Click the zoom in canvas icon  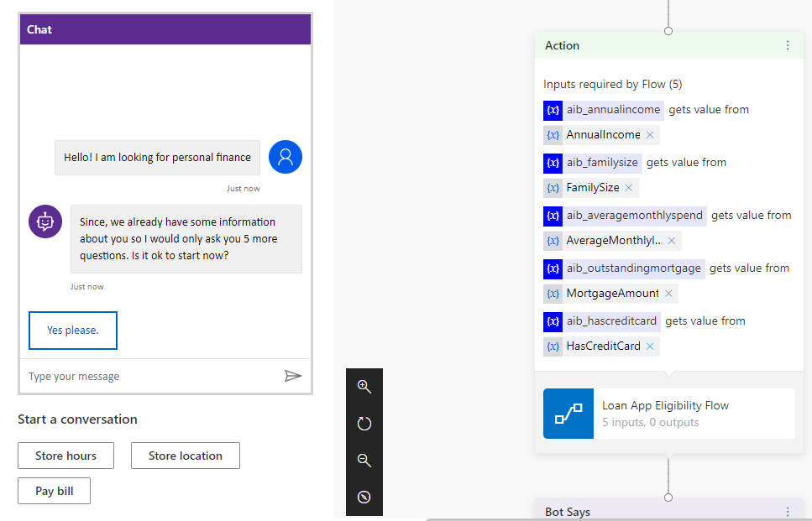coord(364,386)
